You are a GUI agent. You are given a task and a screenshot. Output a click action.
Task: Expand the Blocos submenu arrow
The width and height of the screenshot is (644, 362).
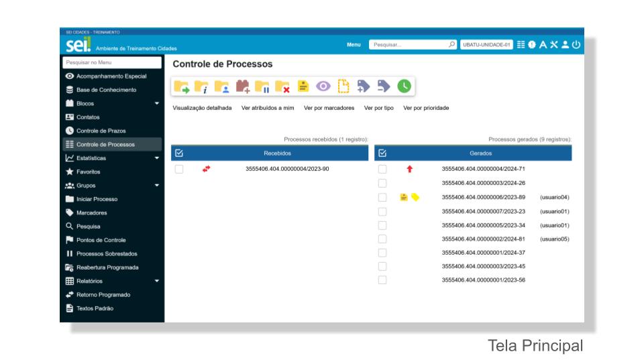point(157,103)
